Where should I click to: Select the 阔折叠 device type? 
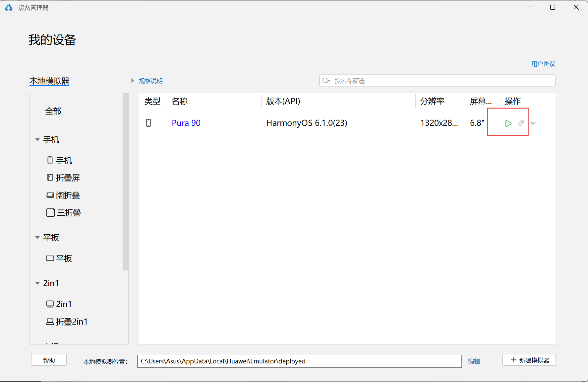click(63, 195)
